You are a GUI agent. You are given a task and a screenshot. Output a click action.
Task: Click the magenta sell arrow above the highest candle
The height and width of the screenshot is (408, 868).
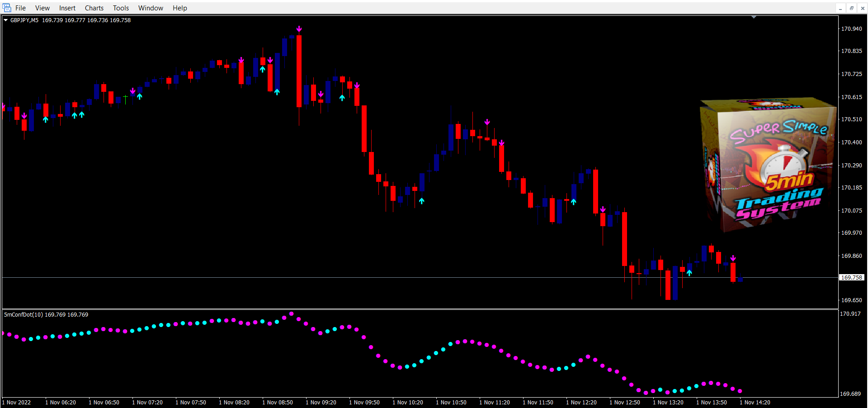299,29
